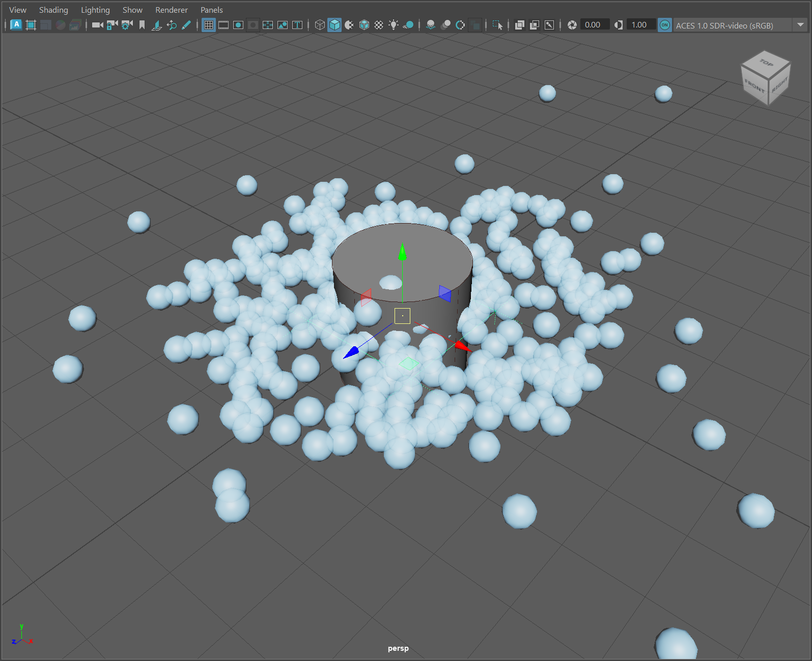Click the manipulator center square handle

tap(402, 316)
